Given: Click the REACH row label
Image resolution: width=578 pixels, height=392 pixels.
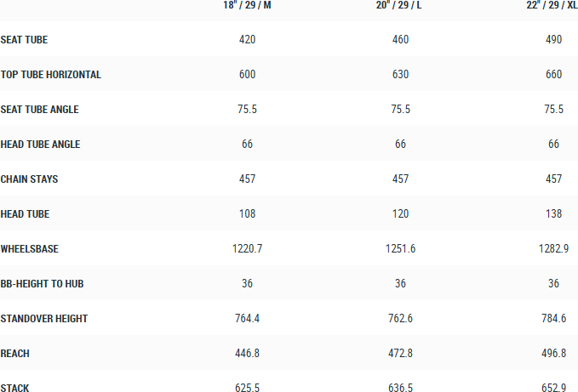Looking at the screenshot, I should (15, 354).
